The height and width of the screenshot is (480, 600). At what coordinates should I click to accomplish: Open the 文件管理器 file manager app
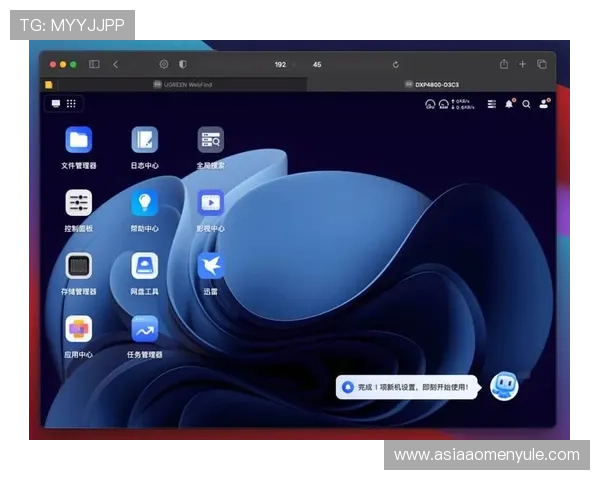coord(79,141)
